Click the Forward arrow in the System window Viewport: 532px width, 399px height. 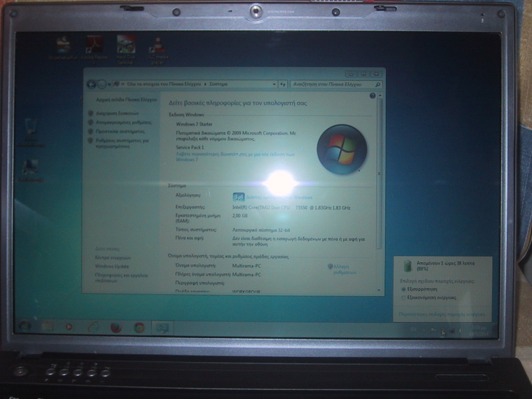[x=102, y=84]
